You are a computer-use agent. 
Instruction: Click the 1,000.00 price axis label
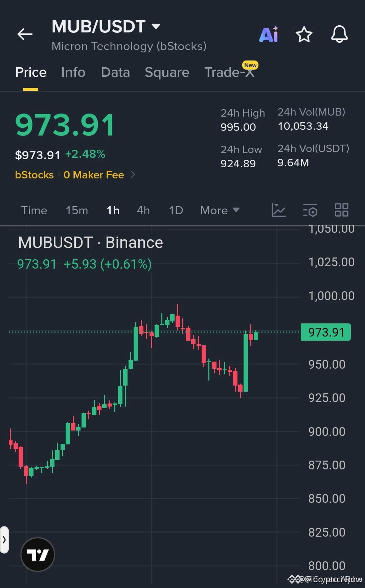pyautogui.click(x=332, y=296)
